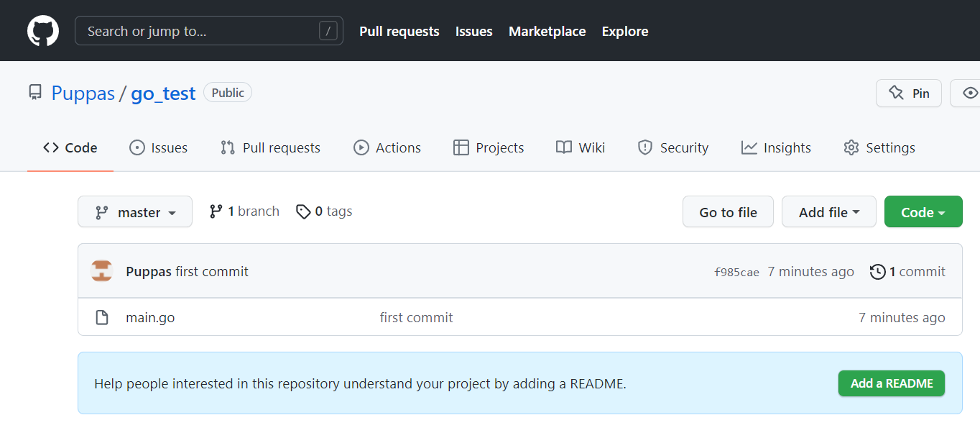Open the main.go file

[x=150, y=317]
